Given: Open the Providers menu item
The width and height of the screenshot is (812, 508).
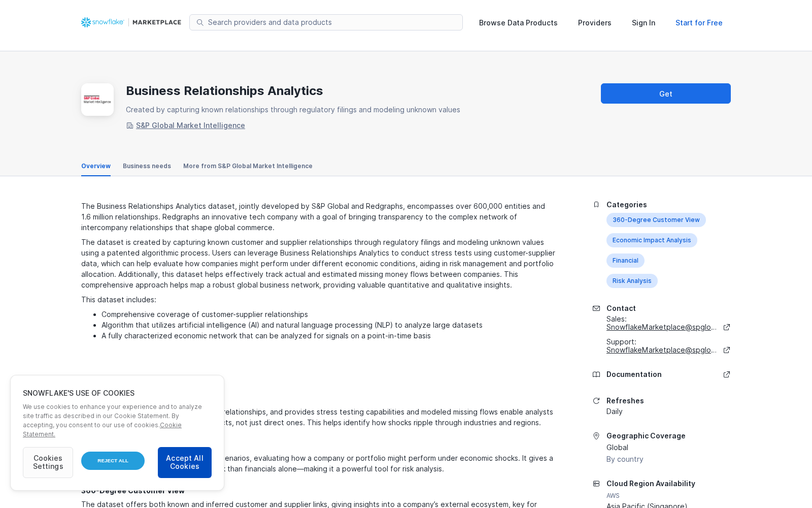Looking at the screenshot, I should [x=595, y=23].
